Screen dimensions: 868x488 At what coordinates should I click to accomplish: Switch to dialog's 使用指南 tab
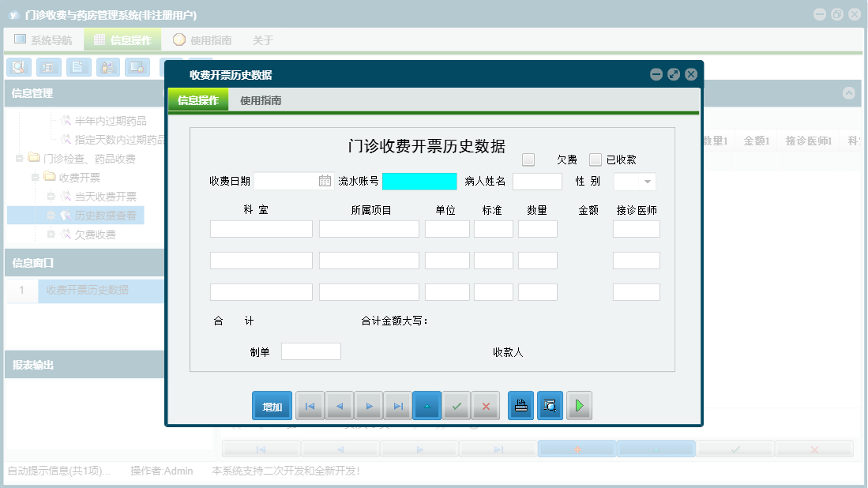261,100
